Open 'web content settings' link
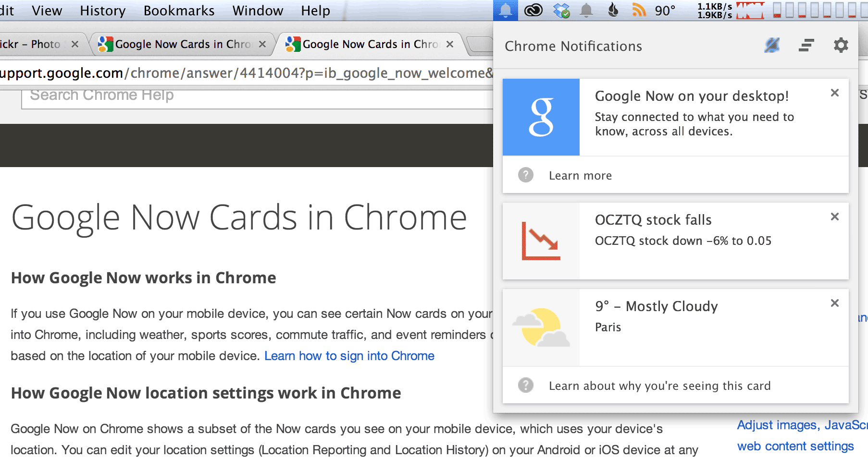This screenshot has height=459, width=868. click(796, 446)
